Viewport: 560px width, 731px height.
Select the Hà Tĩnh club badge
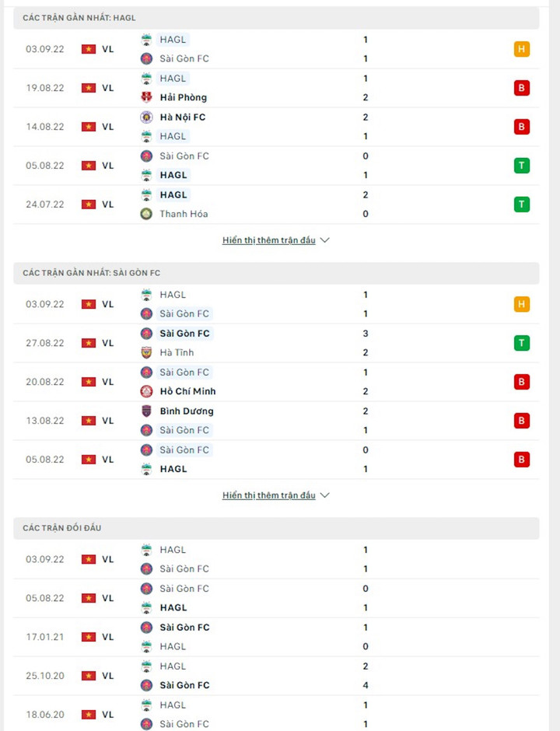[x=145, y=352]
